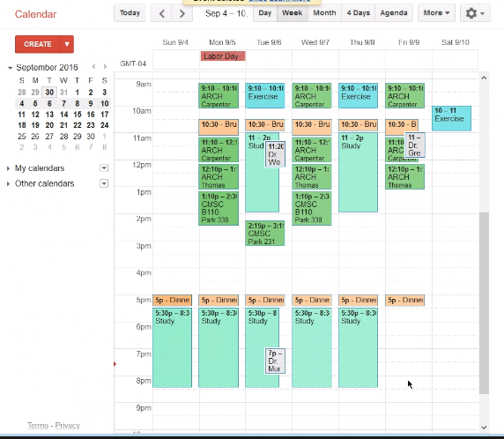Go to next week with right arrow
The height and width of the screenshot is (439, 504).
[x=182, y=13]
